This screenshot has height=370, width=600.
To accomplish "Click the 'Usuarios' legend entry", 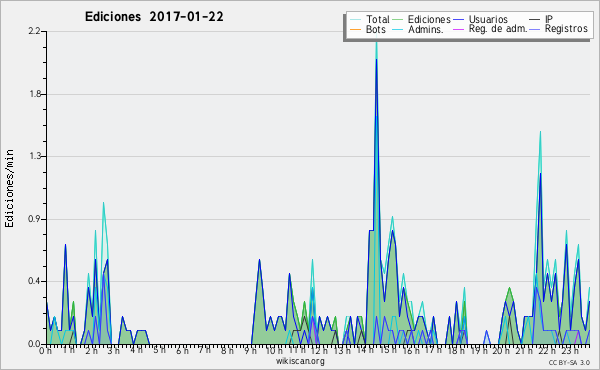I will pos(480,19).
